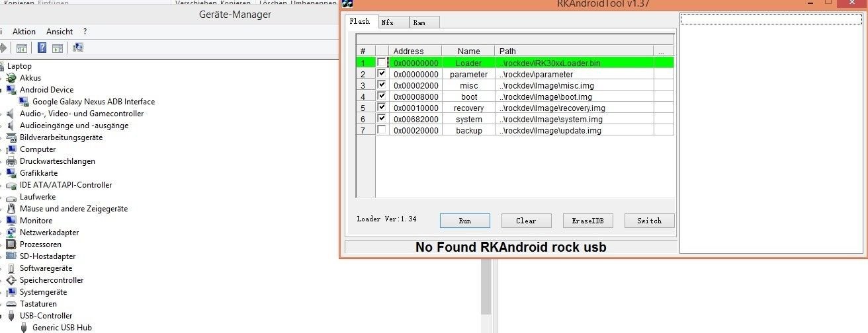Click the '..\rockdev\parameter' path cell
868x333 pixels.
point(574,74)
